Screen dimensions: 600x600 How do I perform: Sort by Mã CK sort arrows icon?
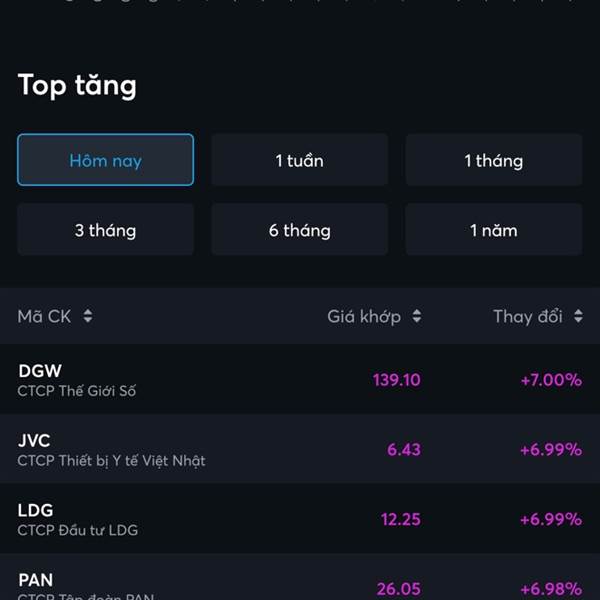pyautogui.click(x=88, y=316)
